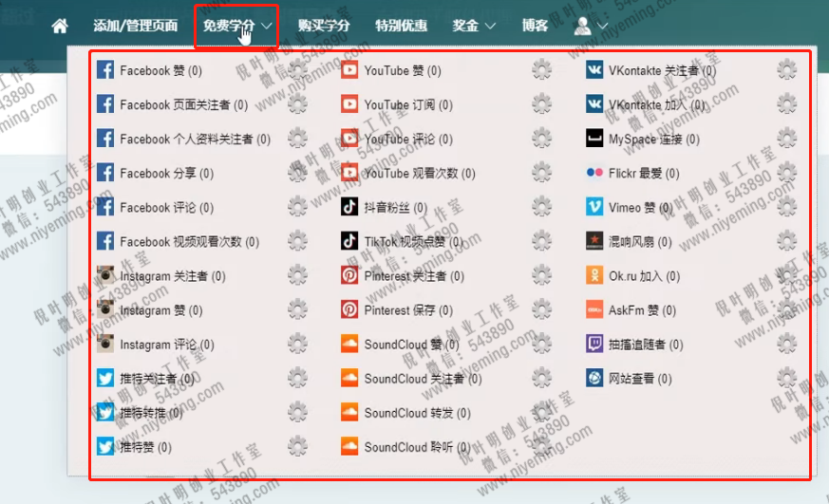The width and height of the screenshot is (829, 504).
Task: Open the user account icon menu
Action: pos(591,26)
